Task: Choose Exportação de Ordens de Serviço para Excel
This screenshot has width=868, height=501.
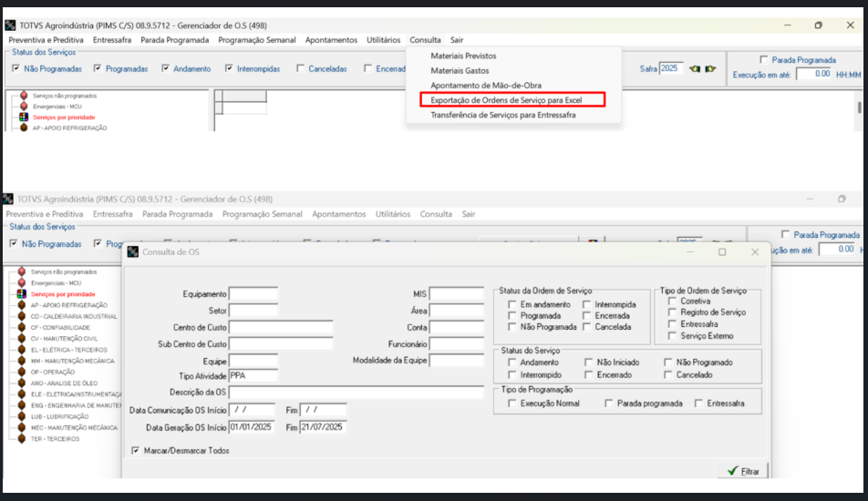Action: tap(506, 100)
